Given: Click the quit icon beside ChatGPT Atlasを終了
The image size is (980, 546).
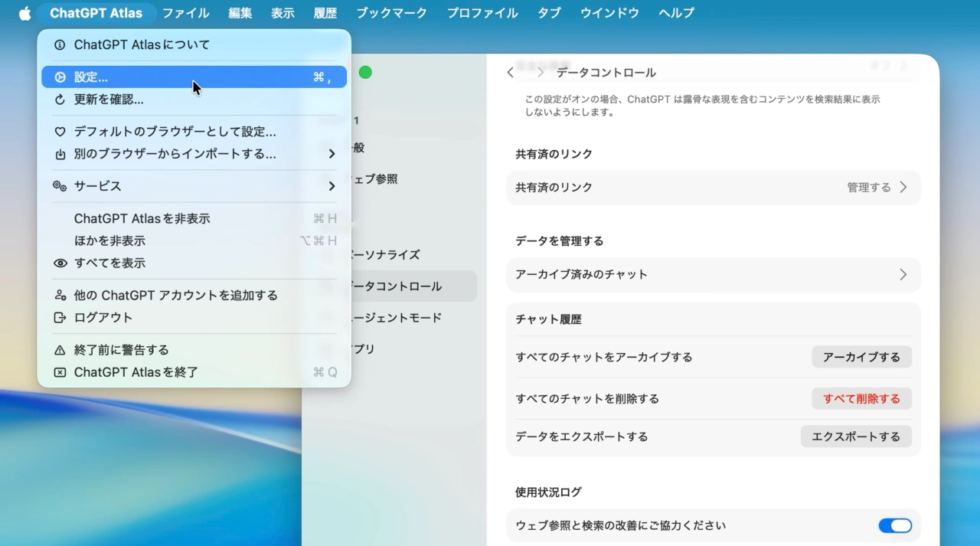Looking at the screenshot, I should click(x=60, y=372).
